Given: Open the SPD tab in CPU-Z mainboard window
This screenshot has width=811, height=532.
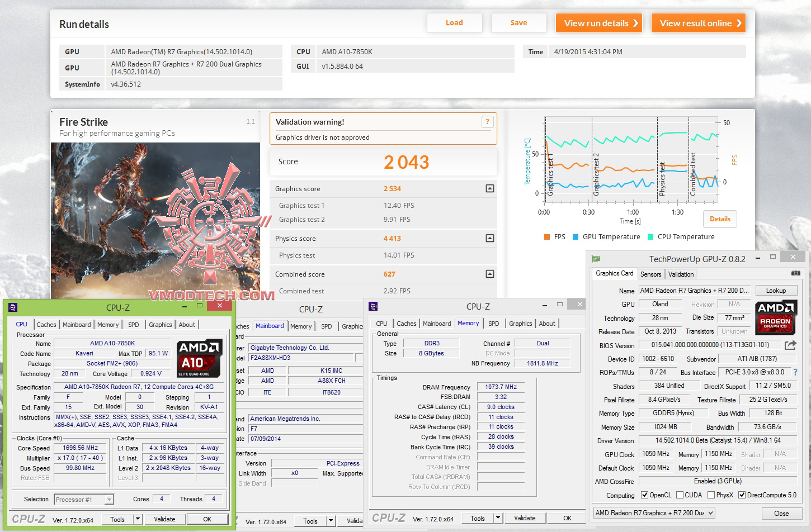Looking at the screenshot, I should click(x=326, y=326).
